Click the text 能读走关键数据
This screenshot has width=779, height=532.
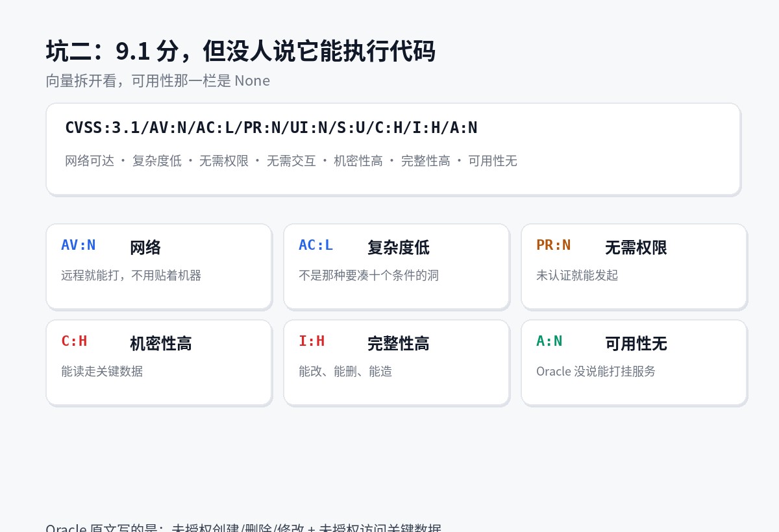[102, 371]
